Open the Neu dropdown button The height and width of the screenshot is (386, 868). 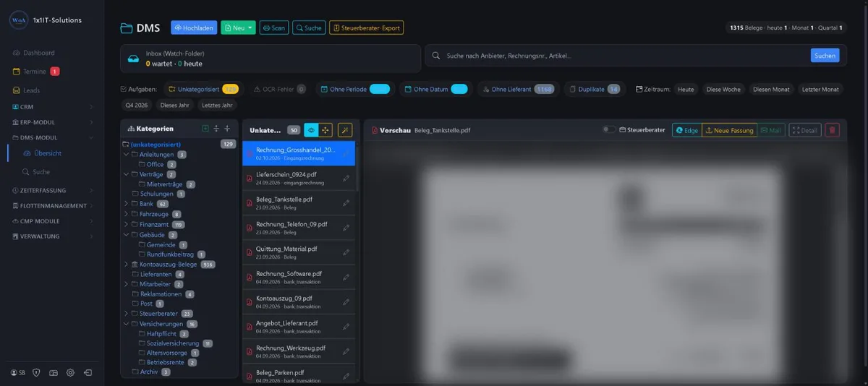pyautogui.click(x=238, y=27)
